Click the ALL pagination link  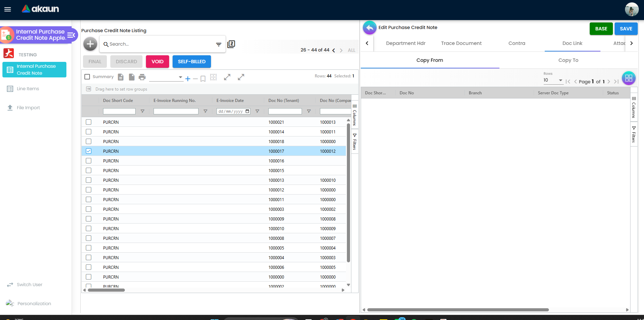(x=351, y=50)
